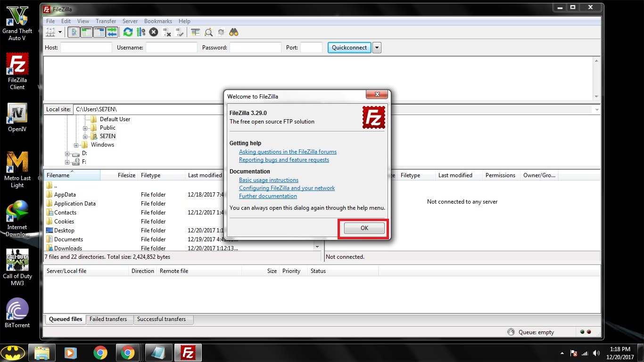Expand the F: drive tree node
This screenshot has height=362, width=644.
coord(67,162)
